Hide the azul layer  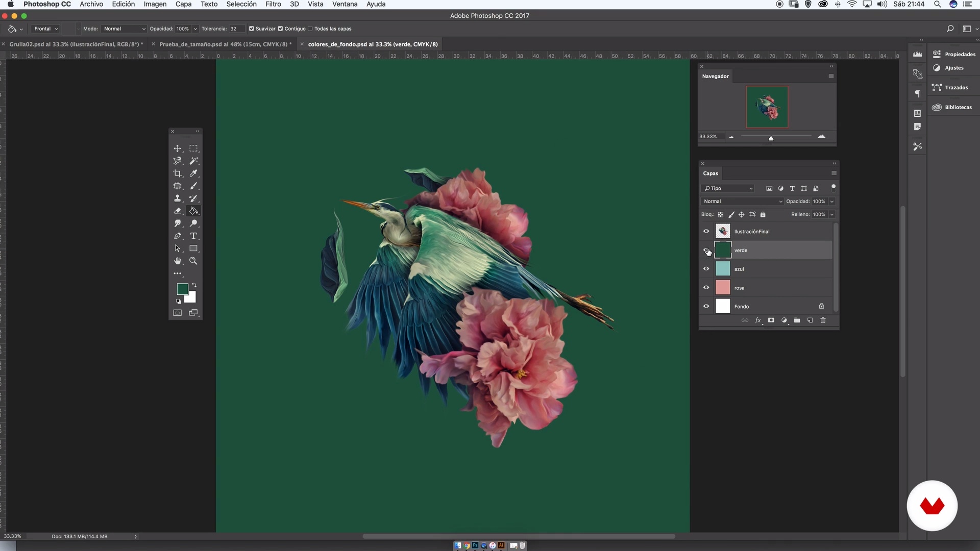pos(706,269)
